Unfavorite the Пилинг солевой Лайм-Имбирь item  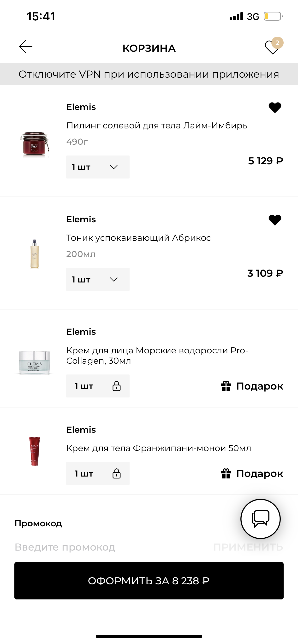pyautogui.click(x=275, y=108)
